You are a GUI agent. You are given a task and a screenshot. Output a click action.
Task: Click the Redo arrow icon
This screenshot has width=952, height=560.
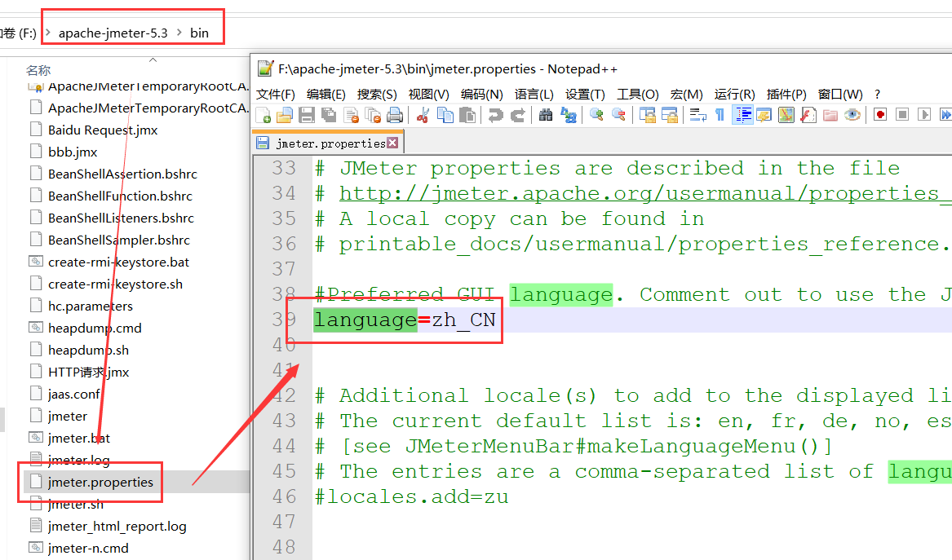pos(518,115)
